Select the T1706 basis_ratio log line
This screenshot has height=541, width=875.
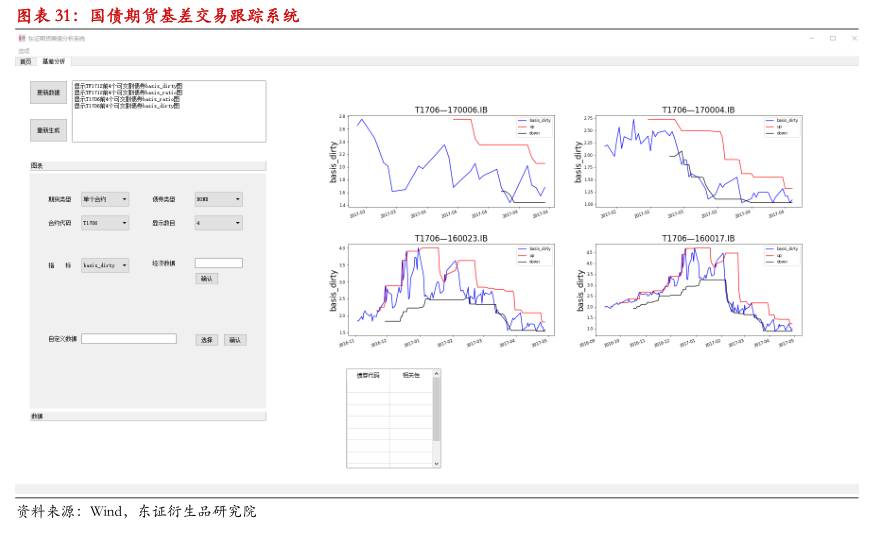click(127, 99)
